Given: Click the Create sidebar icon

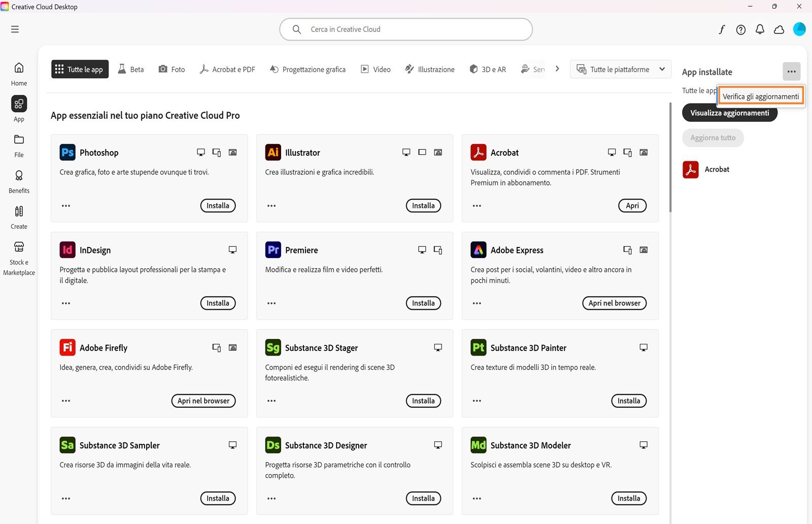Looking at the screenshot, I should coord(19,212).
